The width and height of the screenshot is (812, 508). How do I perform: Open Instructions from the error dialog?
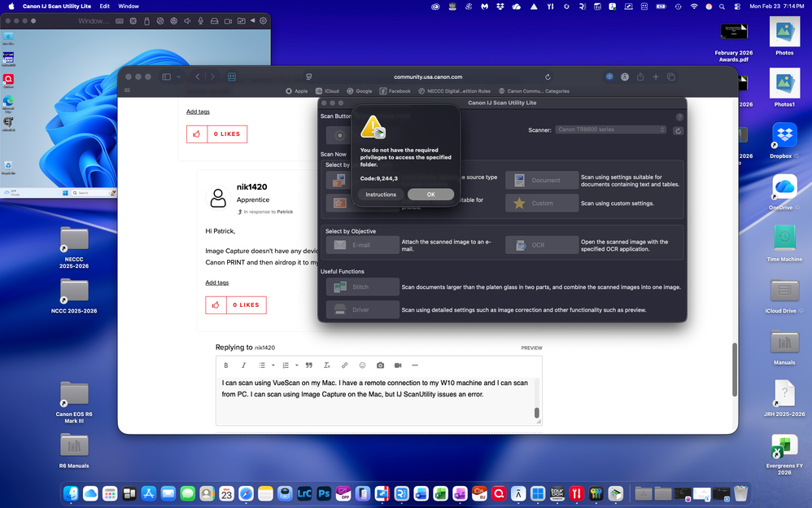tap(381, 195)
